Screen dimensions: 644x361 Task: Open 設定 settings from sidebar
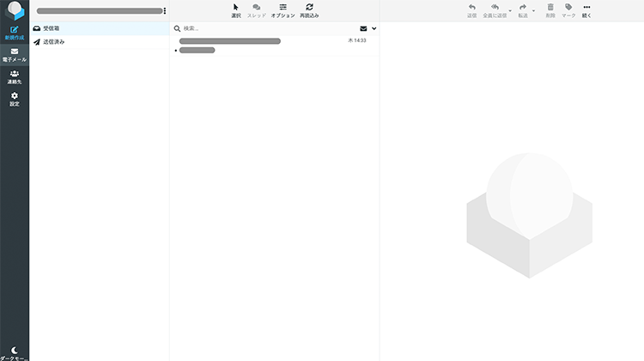[14, 98]
